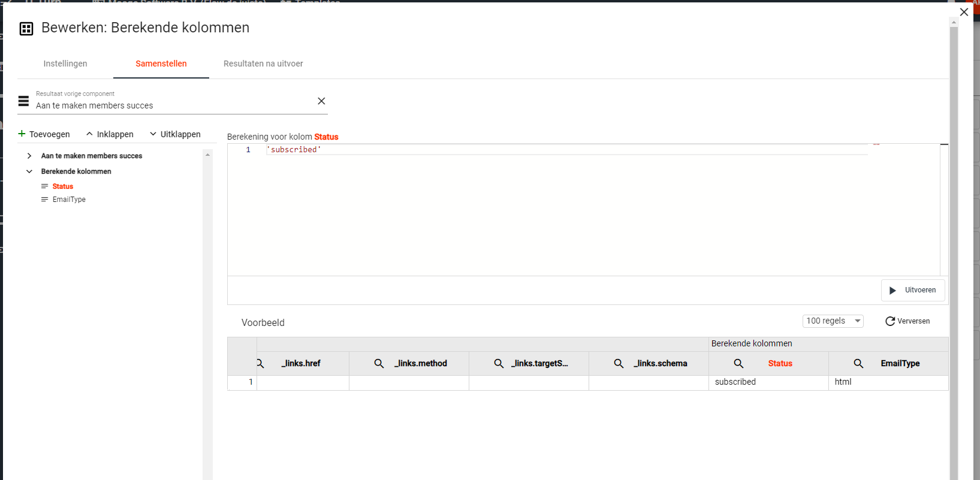This screenshot has height=480, width=980.
Task: Click the search icon in EmailType column
Action: 858,364
